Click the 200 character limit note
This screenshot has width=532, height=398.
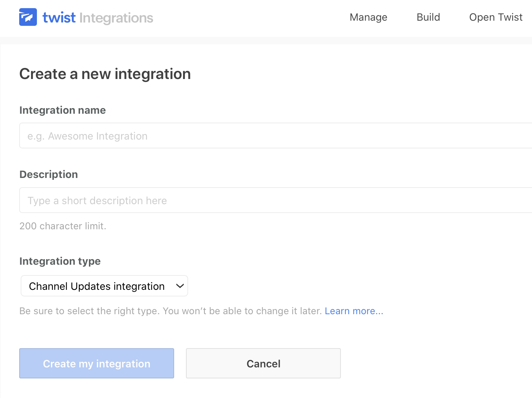tap(63, 226)
